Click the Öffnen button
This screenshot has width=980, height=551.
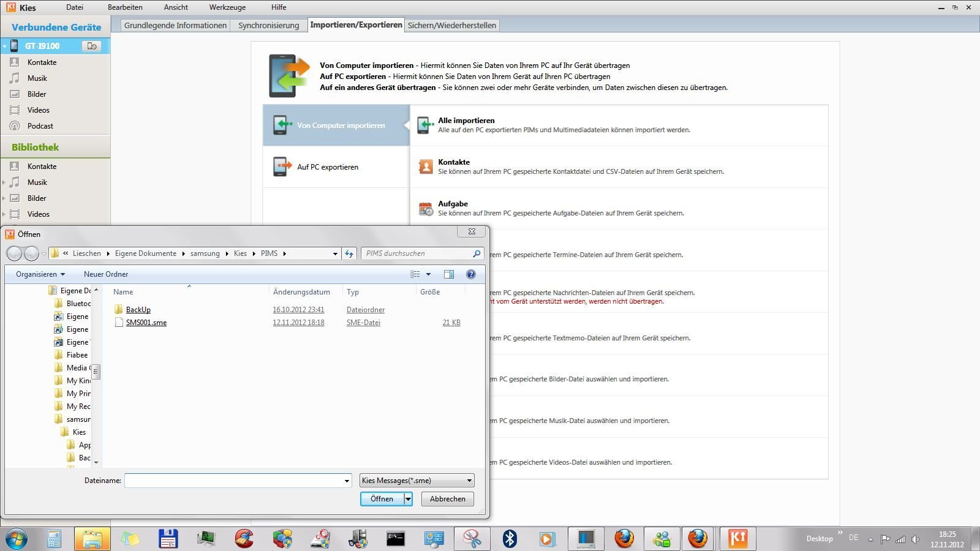[x=382, y=499]
